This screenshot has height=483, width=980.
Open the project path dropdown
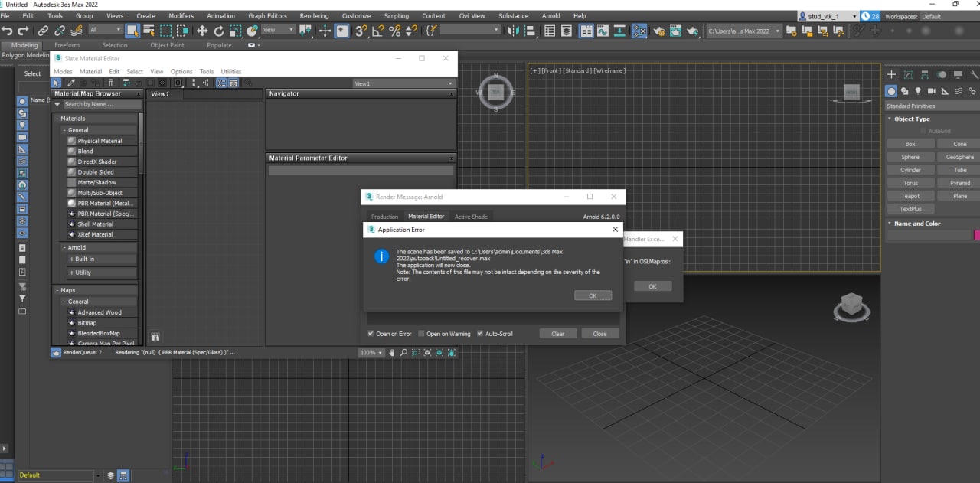pos(743,31)
